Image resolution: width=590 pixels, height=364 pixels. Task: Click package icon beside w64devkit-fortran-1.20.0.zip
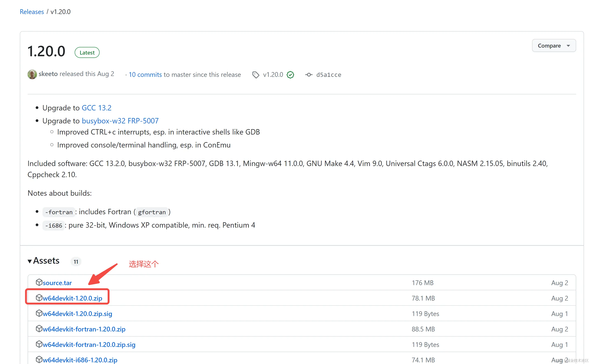coord(39,328)
